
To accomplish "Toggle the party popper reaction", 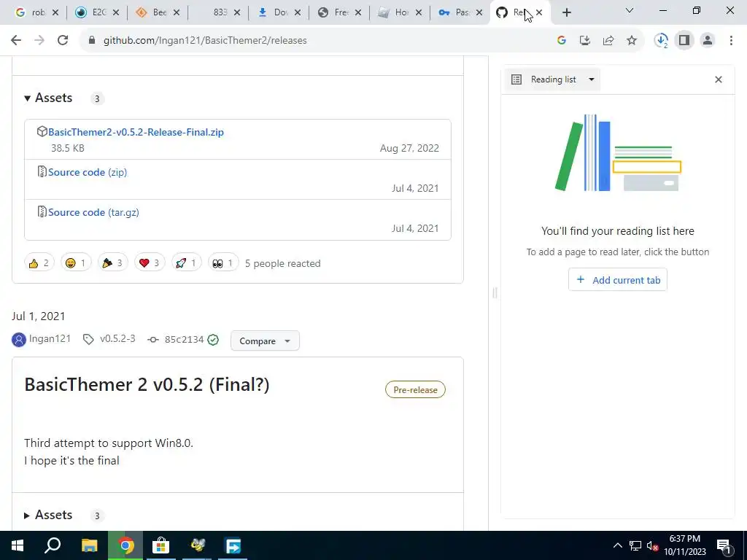I will tap(112, 262).
